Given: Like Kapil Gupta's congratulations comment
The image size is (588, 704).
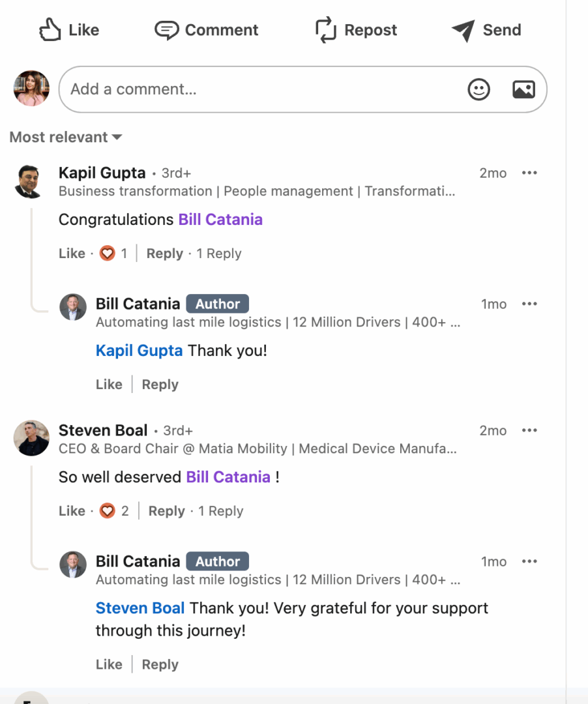Looking at the screenshot, I should click(x=72, y=253).
